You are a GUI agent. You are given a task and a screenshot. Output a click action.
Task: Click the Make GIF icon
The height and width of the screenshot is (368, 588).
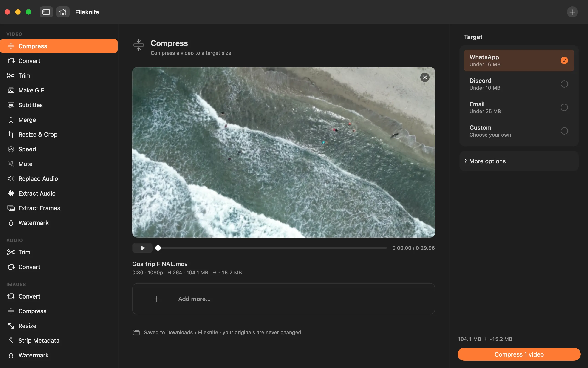11,90
